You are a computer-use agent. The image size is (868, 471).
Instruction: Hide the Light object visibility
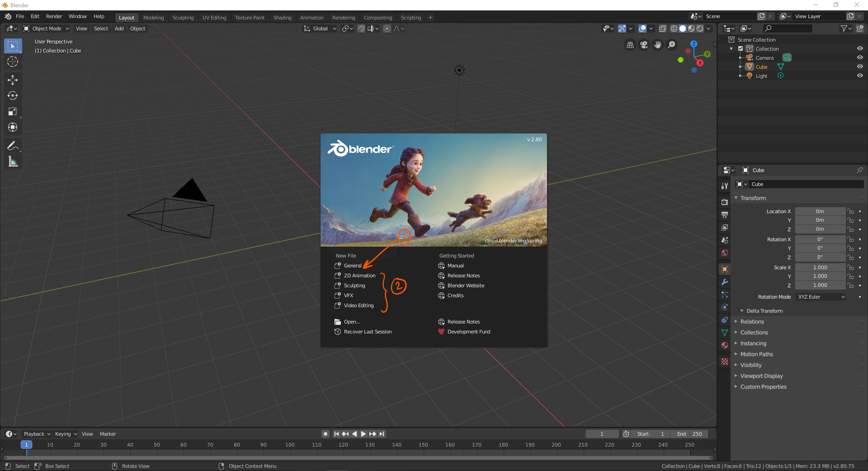tap(860, 76)
